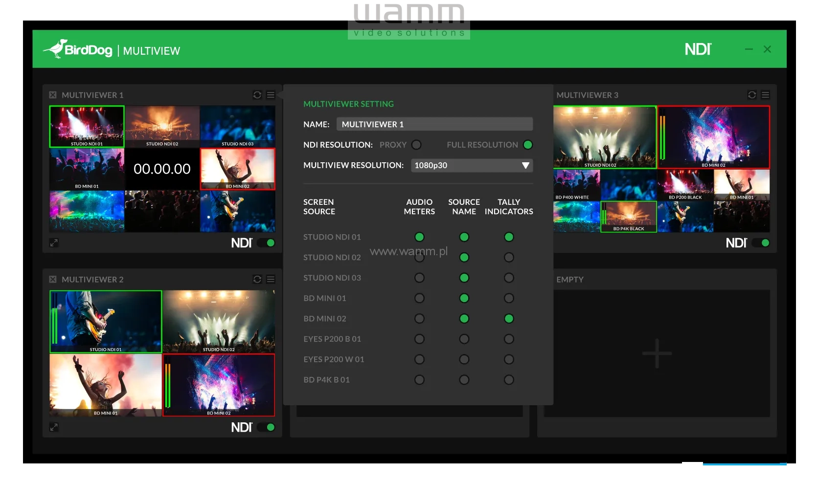The image size is (818, 504).
Task: Close the Multiviewer 1 panel with its X icon
Action: pyautogui.click(x=53, y=95)
